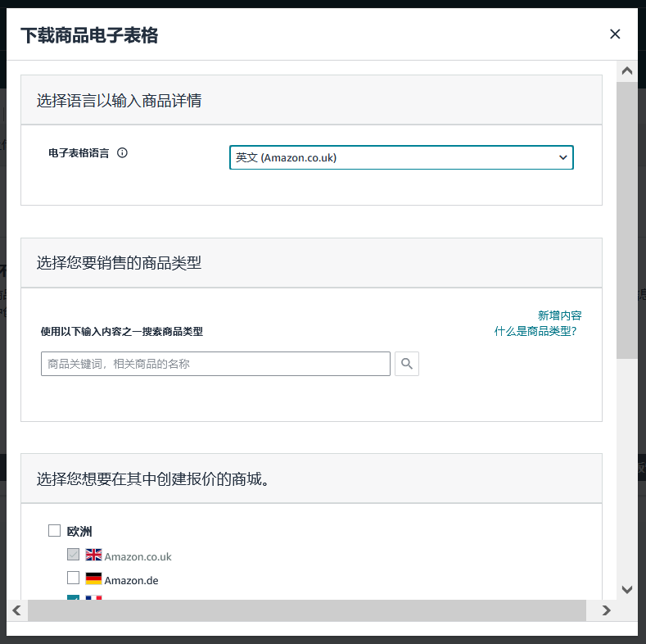
Task: Click the info icon beside 电子表格语言
Action: click(123, 152)
